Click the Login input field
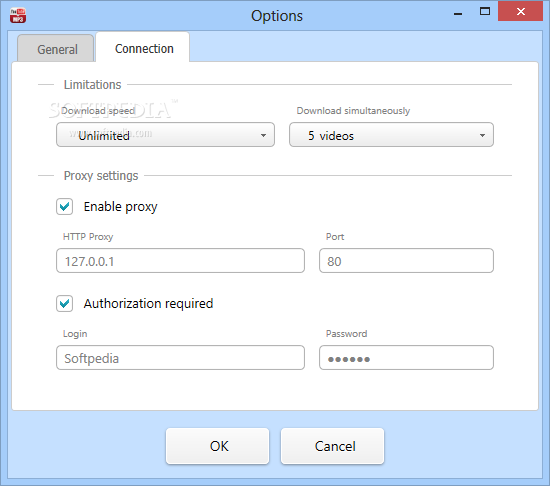The image size is (550, 486). point(180,358)
